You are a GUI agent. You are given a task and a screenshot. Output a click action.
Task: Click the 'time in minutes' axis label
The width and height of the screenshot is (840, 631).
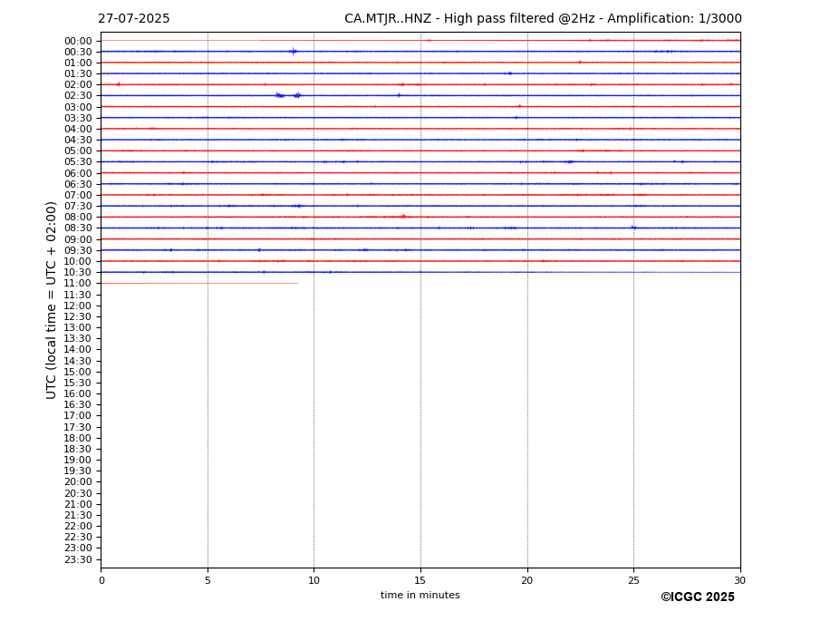tap(420, 595)
